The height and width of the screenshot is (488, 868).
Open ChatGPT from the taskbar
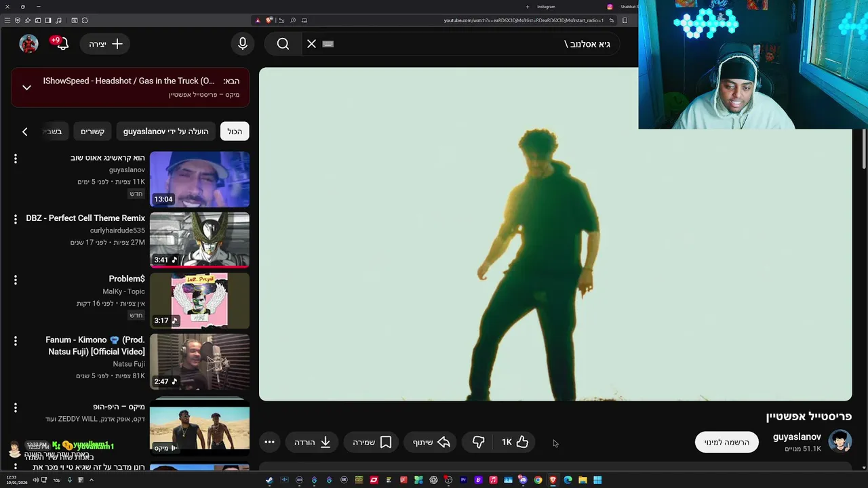tap(433, 480)
